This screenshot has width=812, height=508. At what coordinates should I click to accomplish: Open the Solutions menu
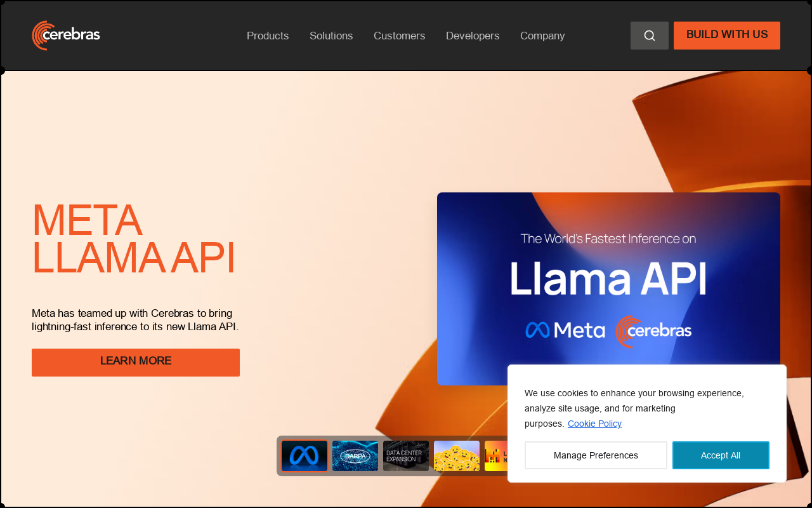331,36
